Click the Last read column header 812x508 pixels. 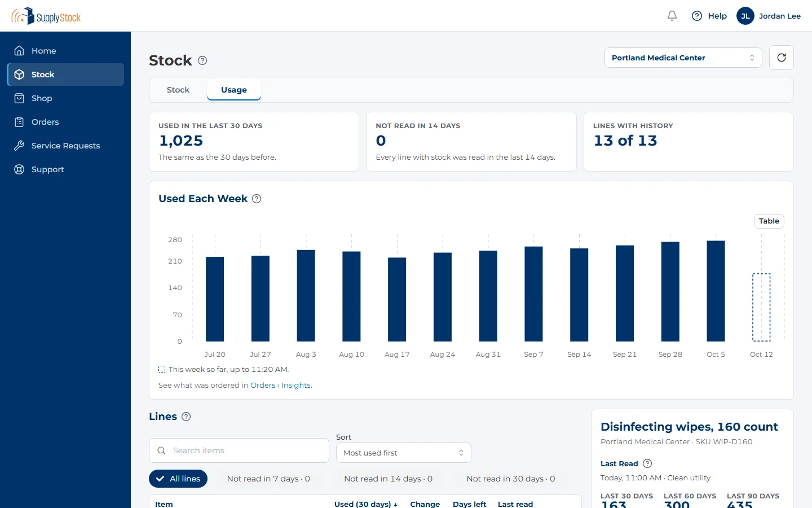[515, 504]
